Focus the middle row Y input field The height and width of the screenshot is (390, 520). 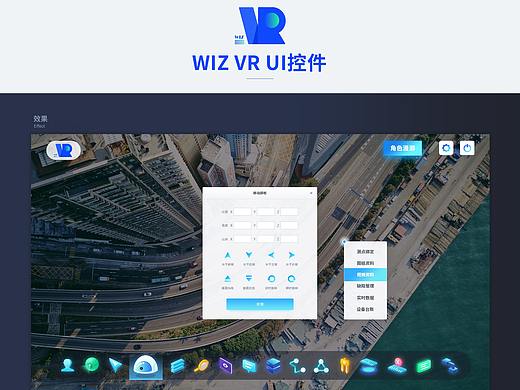point(266,225)
